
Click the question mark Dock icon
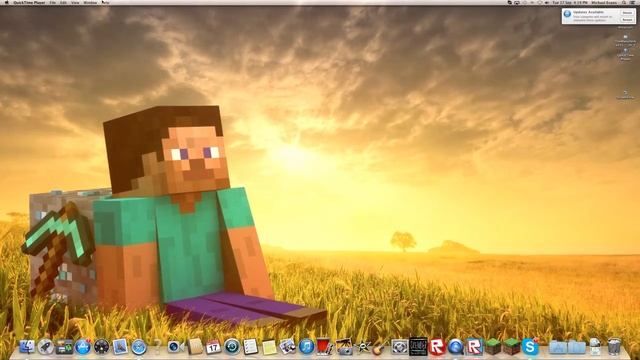pos(157,347)
